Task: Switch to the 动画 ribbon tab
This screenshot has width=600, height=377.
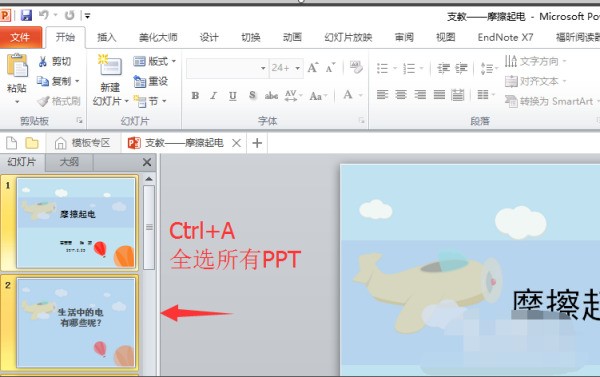Action: pos(292,37)
